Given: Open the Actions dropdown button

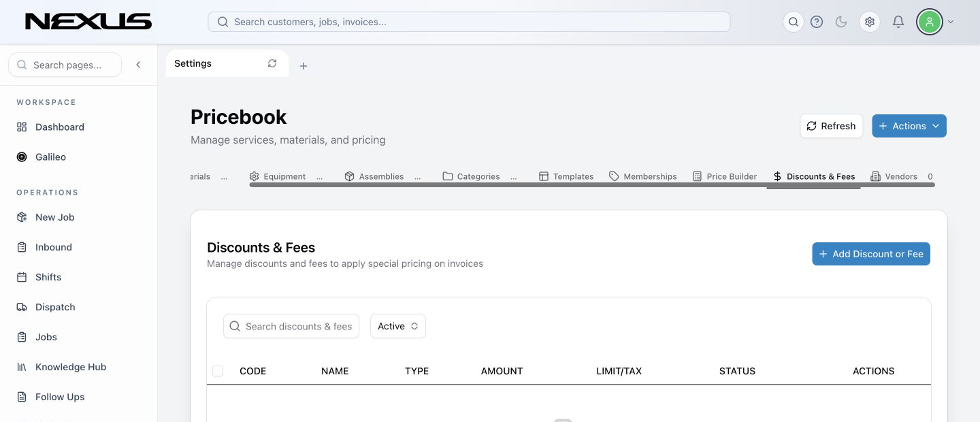Looking at the screenshot, I should (909, 126).
